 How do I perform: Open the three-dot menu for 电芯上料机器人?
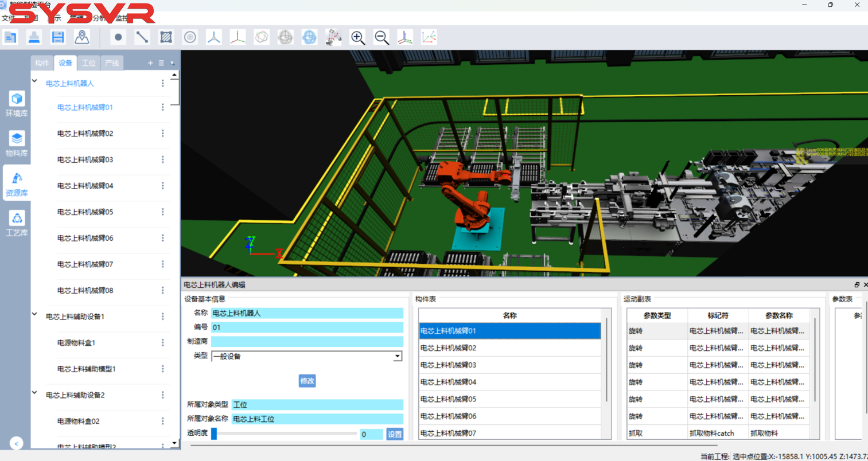[x=163, y=83]
